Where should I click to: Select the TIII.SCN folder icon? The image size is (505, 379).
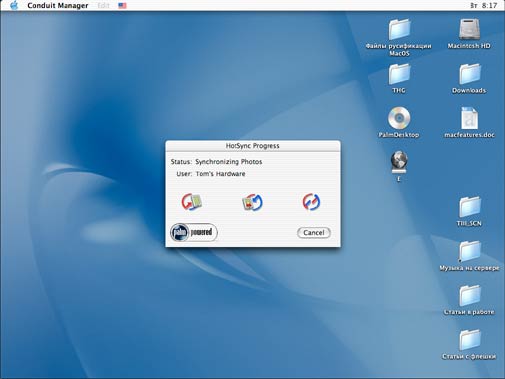[469, 207]
